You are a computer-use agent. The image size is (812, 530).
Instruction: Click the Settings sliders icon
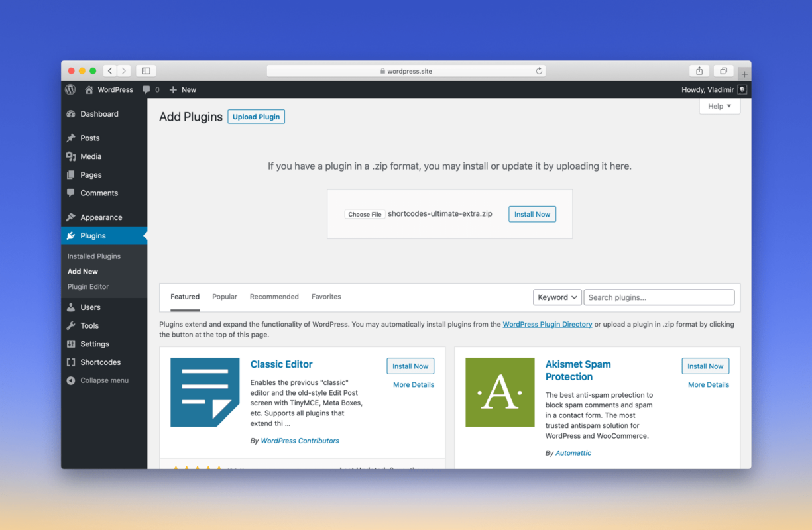71,344
